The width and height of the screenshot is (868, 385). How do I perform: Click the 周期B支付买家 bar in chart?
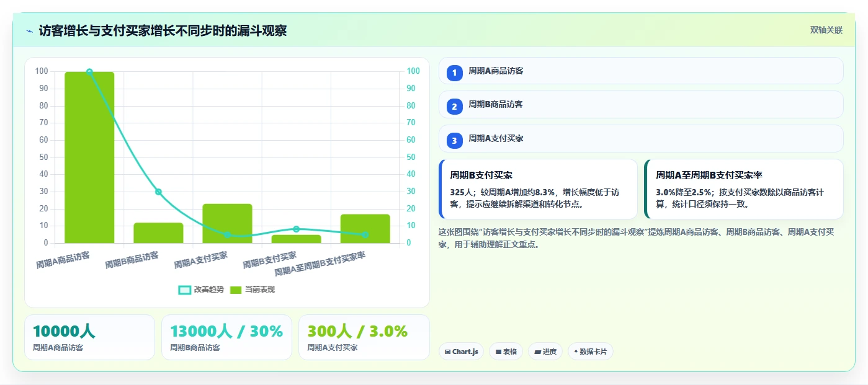[296, 239]
